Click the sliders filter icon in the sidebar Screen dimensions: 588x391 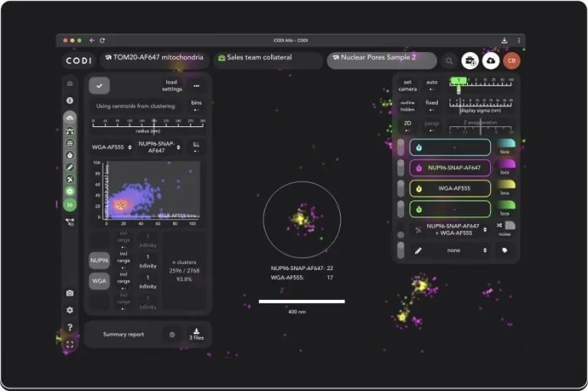(70, 143)
